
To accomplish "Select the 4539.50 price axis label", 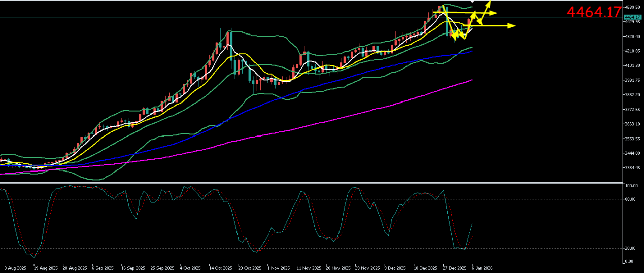I will pyautogui.click(x=633, y=7).
